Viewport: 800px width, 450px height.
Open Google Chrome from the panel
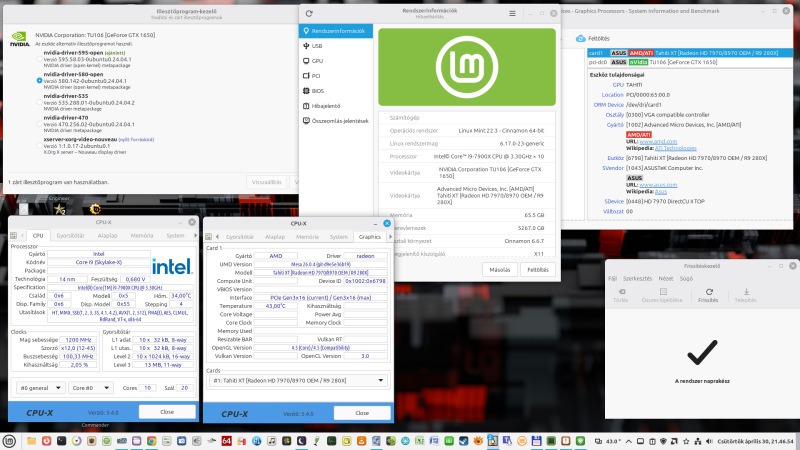coord(152,441)
